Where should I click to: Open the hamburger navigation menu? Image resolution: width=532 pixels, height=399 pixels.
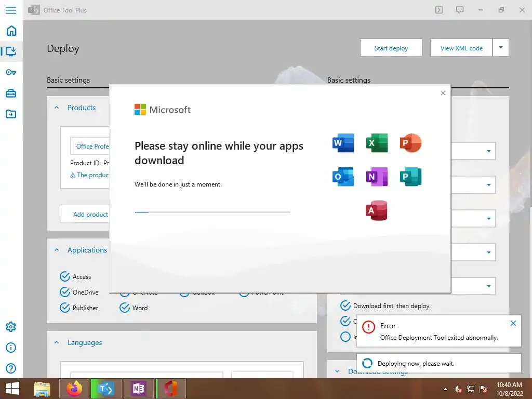tap(11, 10)
